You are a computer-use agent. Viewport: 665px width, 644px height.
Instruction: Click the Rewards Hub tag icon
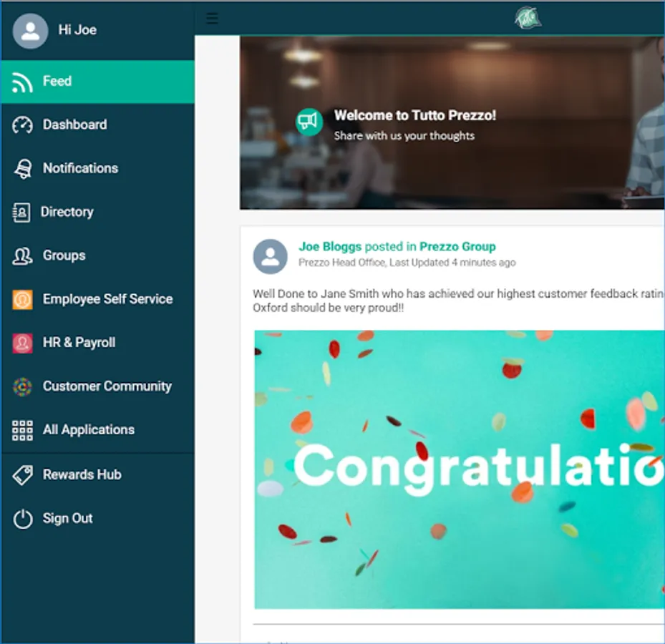click(x=22, y=475)
